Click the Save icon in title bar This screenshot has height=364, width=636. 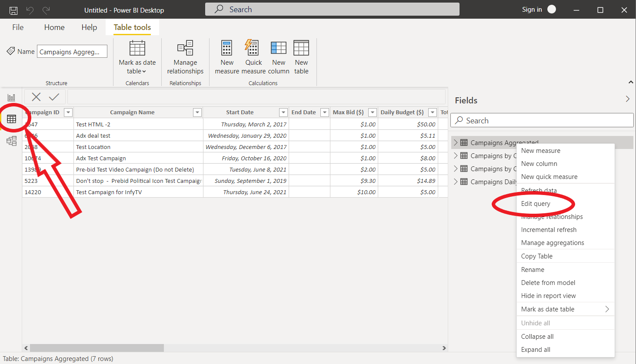[x=13, y=10]
